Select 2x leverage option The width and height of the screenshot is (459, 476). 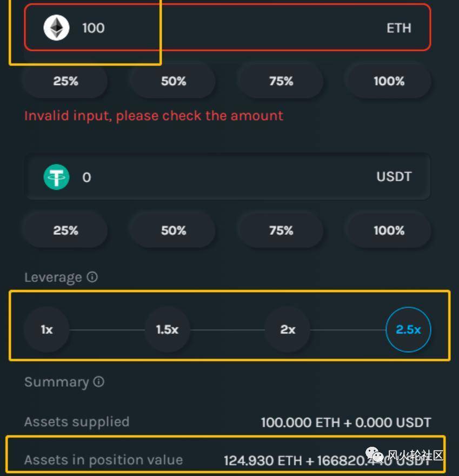click(288, 329)
